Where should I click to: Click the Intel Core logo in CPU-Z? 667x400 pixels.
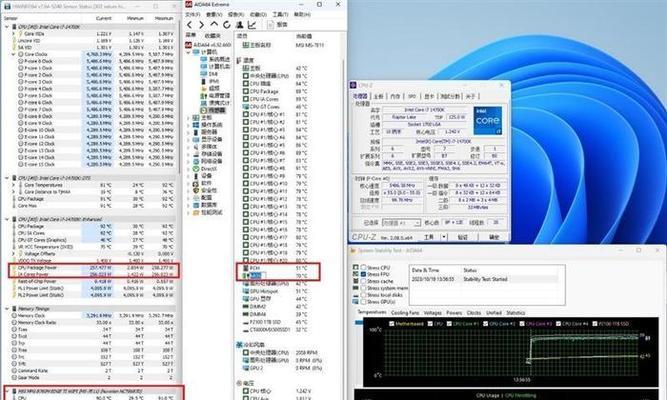pyautogui.click(x=487, y=120)
